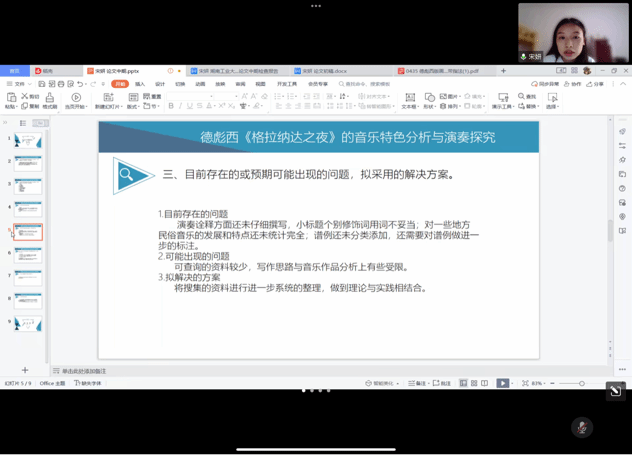
Task: Click the Shapes (形状) icon
Action: [x=430, y=97]
